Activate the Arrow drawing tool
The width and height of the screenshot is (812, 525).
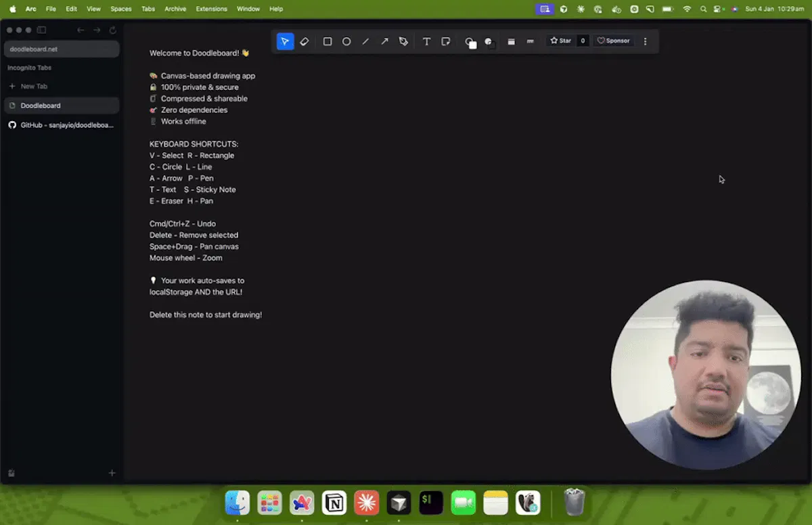(384, 41)
